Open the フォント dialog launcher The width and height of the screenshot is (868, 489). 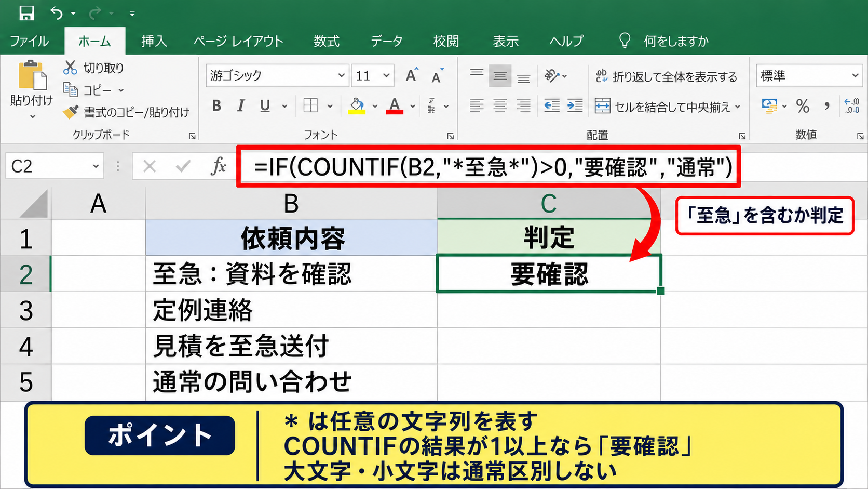click(x=450, y=136)
